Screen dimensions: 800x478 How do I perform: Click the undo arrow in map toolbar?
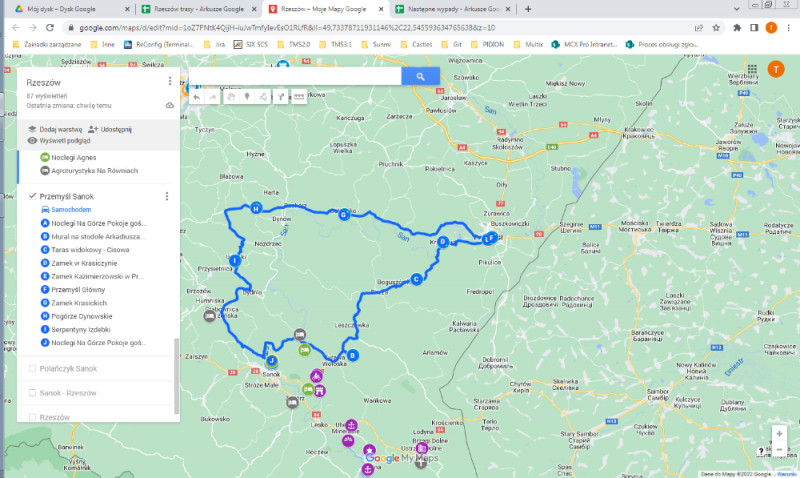coord(197,97)
